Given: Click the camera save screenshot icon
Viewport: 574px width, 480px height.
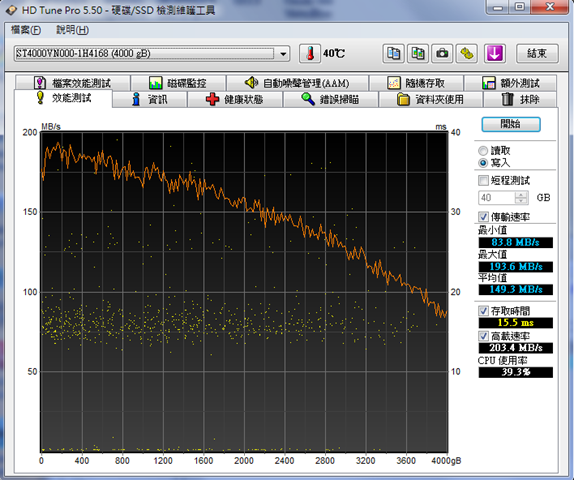Looking at the screenshot, I should 442,53.
